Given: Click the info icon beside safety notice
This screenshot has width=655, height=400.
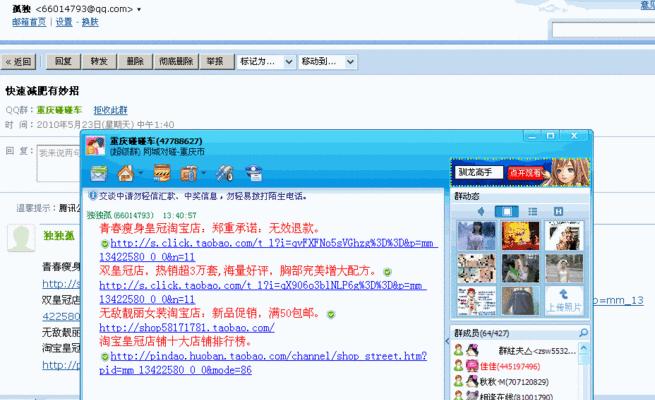Looking at the screenshot, I should (93, 195).
